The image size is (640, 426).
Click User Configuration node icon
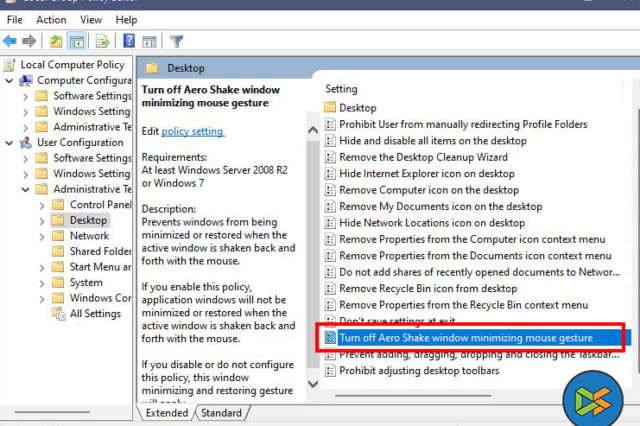coord(26,142)
